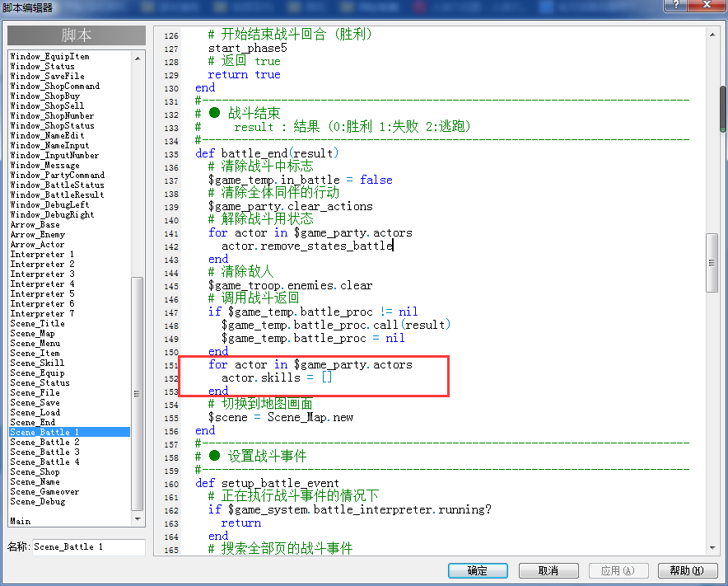Select Scene_Save in script list
Image resolution: width=728 pixels, height=586 pixels.
35,402
